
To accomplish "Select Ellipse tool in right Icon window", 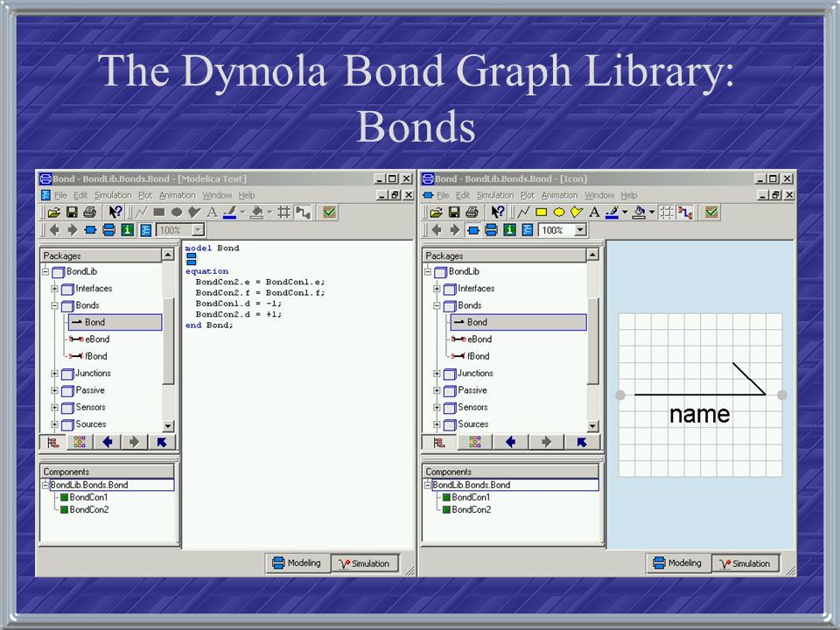I will 559,213.
